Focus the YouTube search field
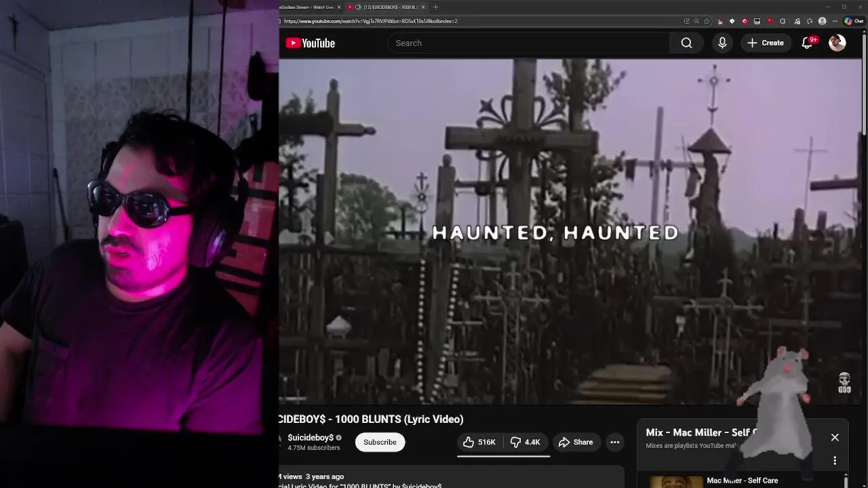The height and width of the screenshot is (488, 868). [x=529, y=43]
